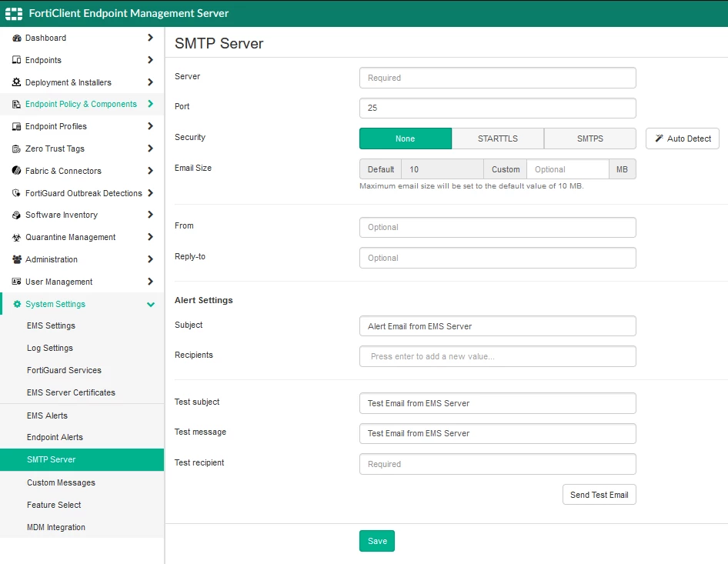Click the Default email size value 10

442,169
